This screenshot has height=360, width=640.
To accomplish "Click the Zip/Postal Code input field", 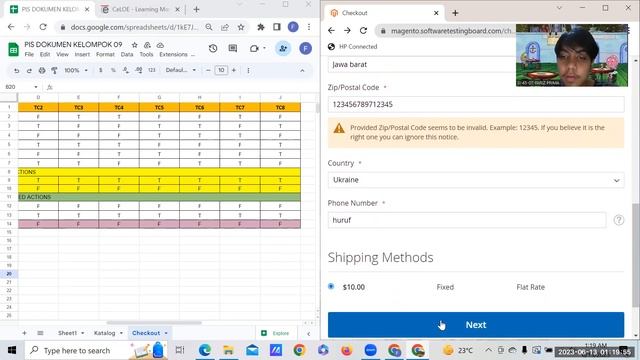I will (476, 104).
